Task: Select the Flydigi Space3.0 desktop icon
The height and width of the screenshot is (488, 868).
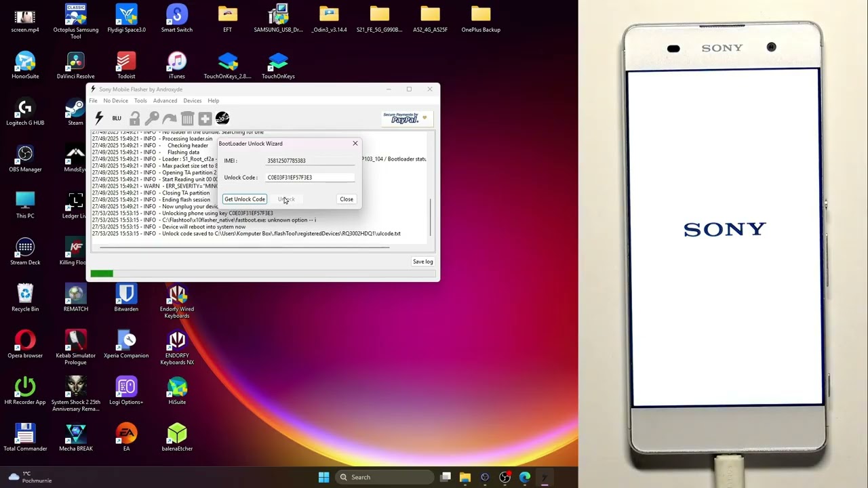Action: point(126,19)
